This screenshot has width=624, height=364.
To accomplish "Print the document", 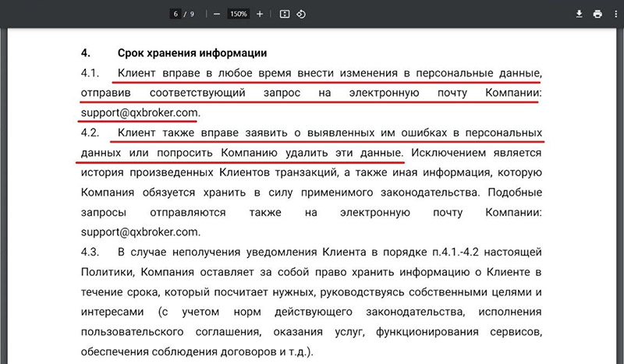I will [x=597, y=14].
